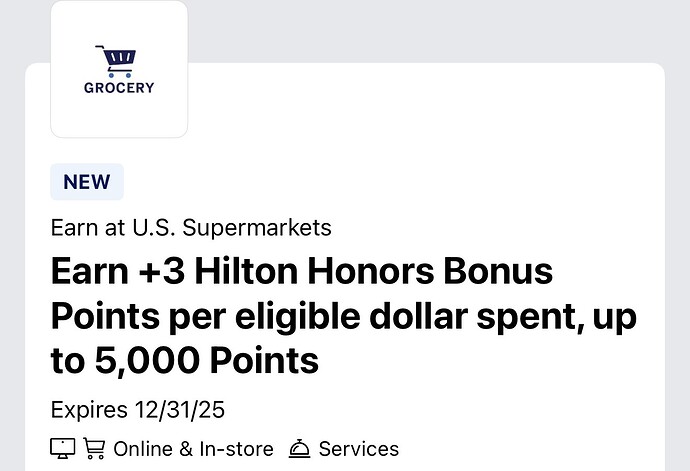The width and height of the screenshot is (690, 471).
Task: Click the grocery shopping cart logo icon
Action: [x=118, y=61]
